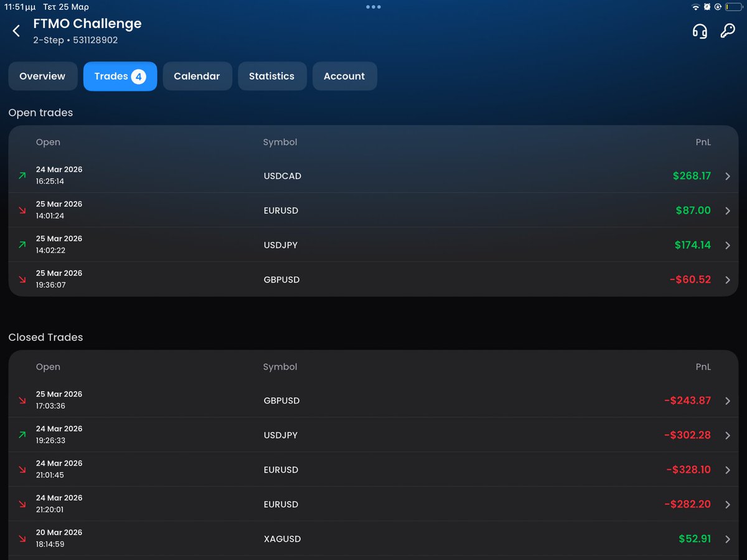
Task: Select the -$282.20 loss value
Action: click(x=687, y=504)
